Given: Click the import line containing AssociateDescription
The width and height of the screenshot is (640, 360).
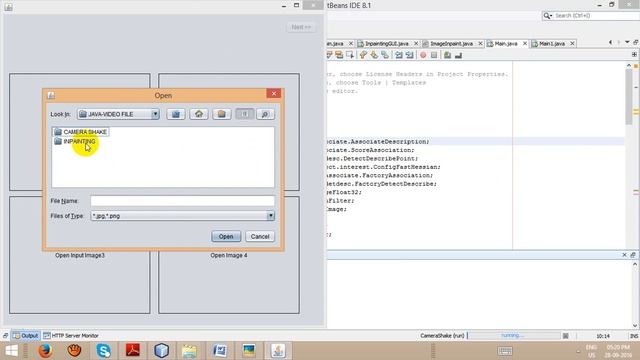Looking at the screenshot, I should point(378,142).
